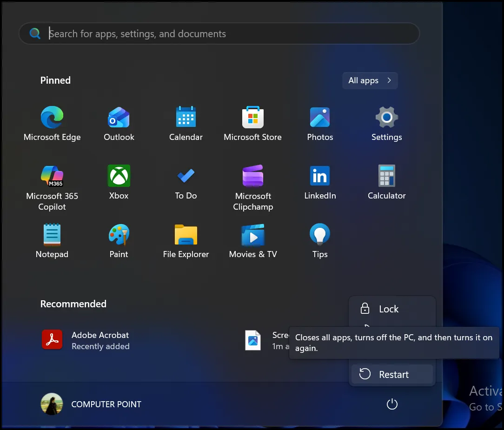
Task: Click the search box for apps and settings
Action: pyautogui.click(x=219, y=33)
